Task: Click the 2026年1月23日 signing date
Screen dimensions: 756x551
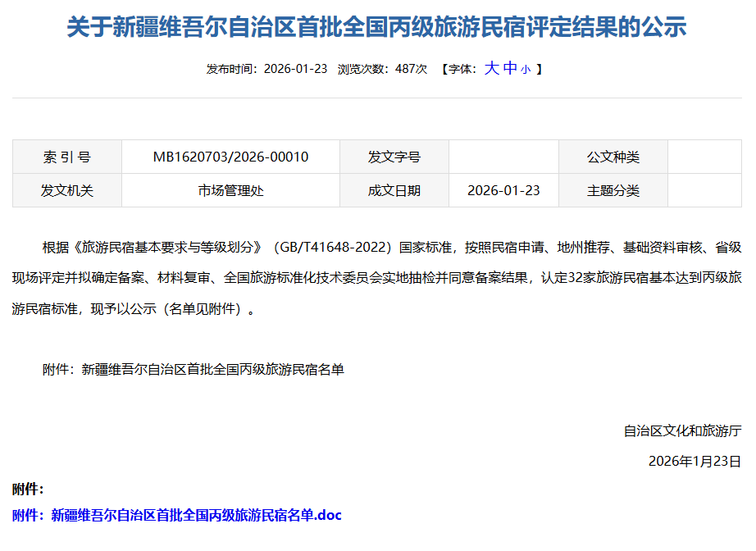Action: (x=694, y=461)
